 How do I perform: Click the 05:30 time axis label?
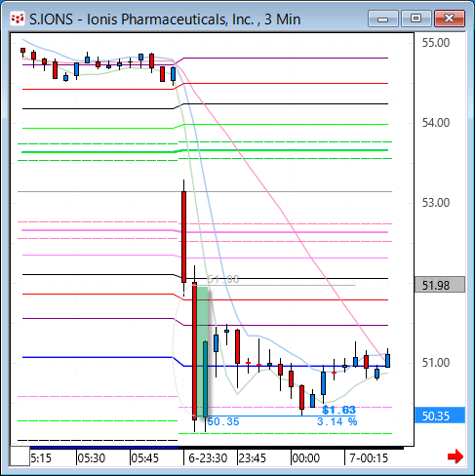92,458
